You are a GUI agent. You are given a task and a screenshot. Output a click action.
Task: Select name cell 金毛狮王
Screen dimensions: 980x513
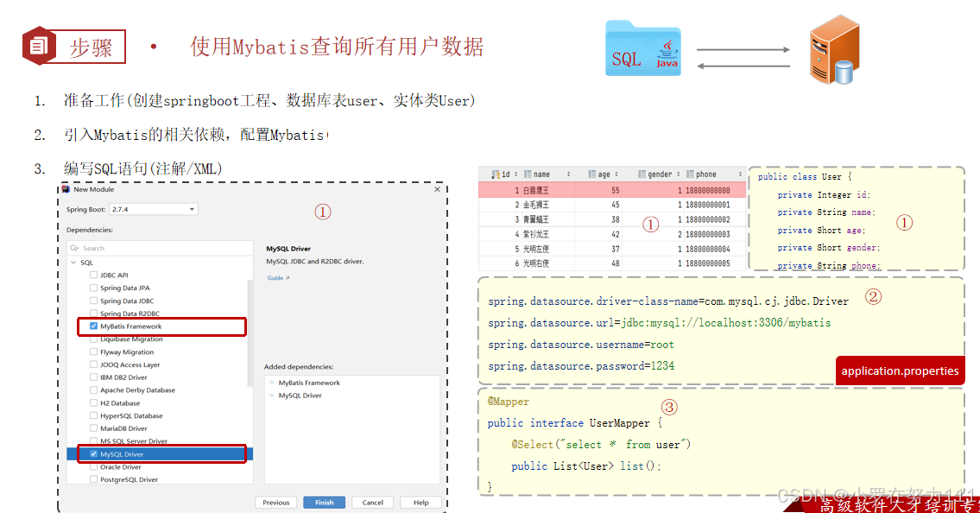536,205
